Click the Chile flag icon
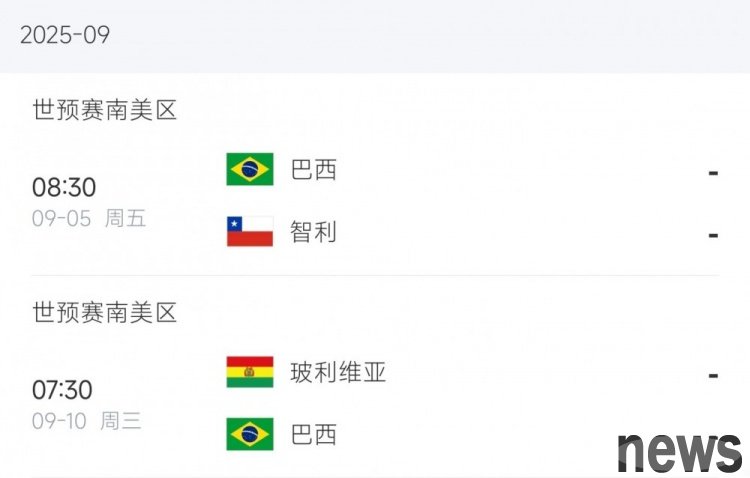Image resolution: width=750 pixels, height=478 pixels. pyautogui.click(x=250, y=231)
